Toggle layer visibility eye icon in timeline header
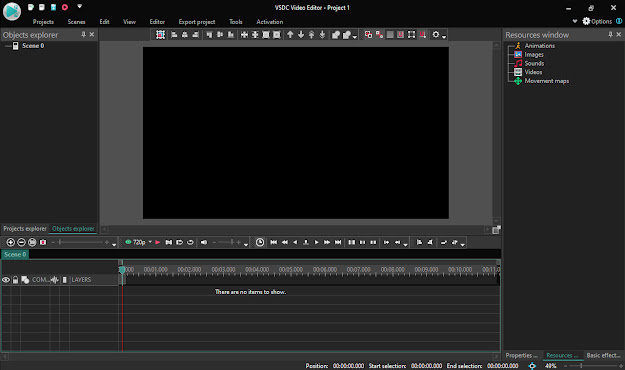The image size is (625, 370). [x=6, y=280]
